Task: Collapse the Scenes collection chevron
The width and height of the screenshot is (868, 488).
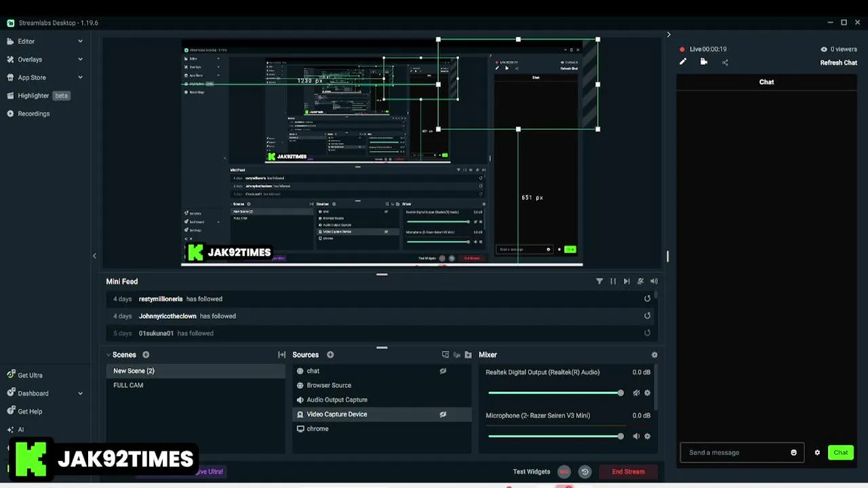Action: click(108, 354)
